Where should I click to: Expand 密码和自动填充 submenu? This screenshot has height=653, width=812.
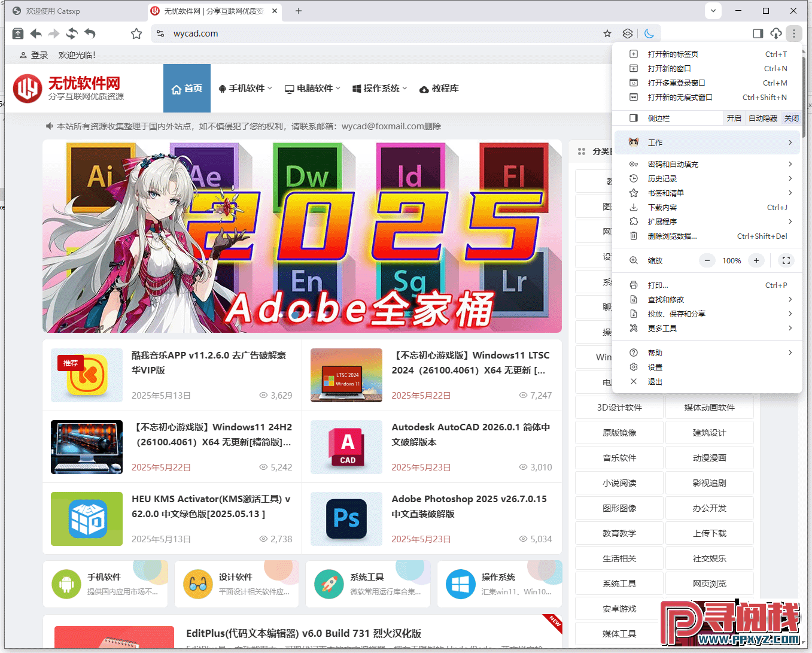coord(707,164)
